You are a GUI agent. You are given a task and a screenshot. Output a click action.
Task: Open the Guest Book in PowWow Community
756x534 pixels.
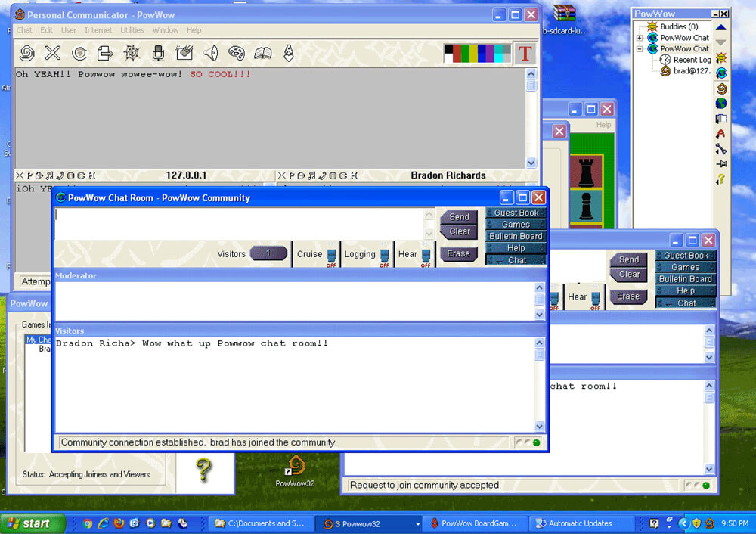click(516, 213)
